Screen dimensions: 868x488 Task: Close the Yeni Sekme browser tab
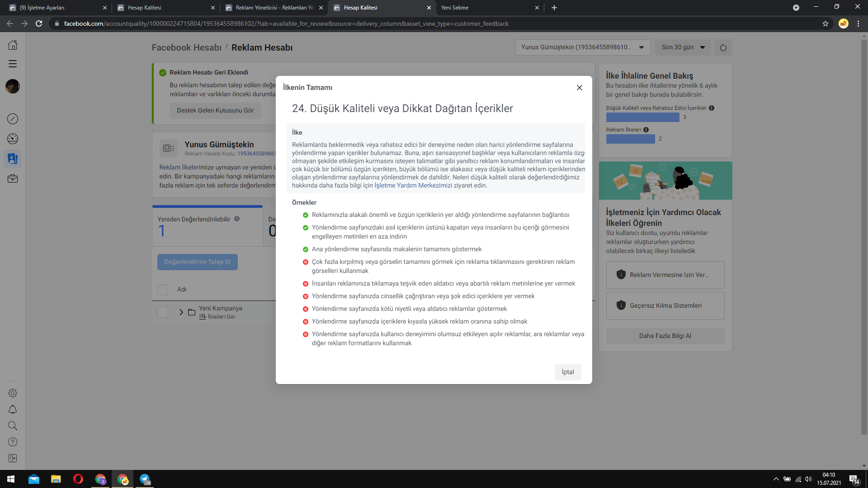click(537, 8)
